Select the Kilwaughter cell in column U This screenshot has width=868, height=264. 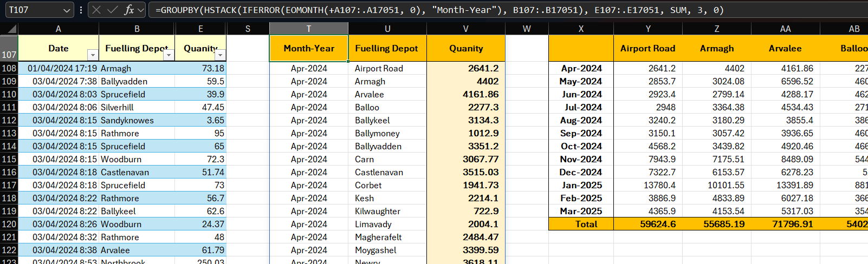pos(387,211)
